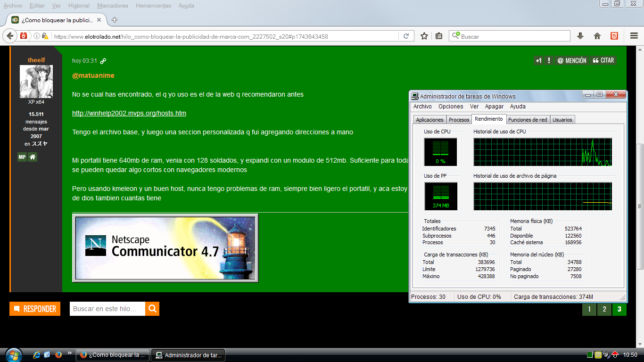Visit theelf's homepage via house icon
The image size is (644, 362).
(x=33, y=157)
